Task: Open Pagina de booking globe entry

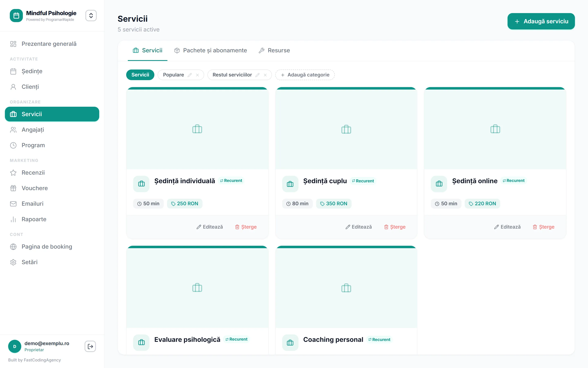Action: click(x=52, y=247)
